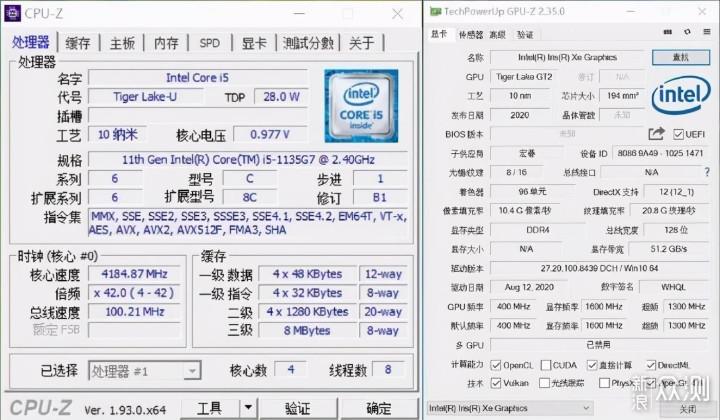720x420 pixels.
Task: Click the 关闭 close button in GPU-Z
Action: pyautogui.click(x=687, y=408)
